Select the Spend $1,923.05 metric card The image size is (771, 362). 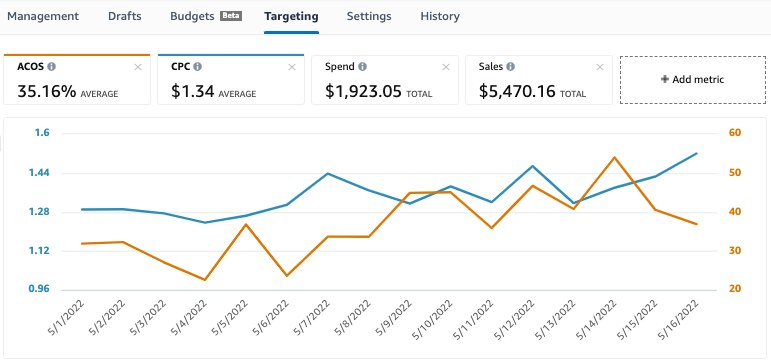pos(385,80)
